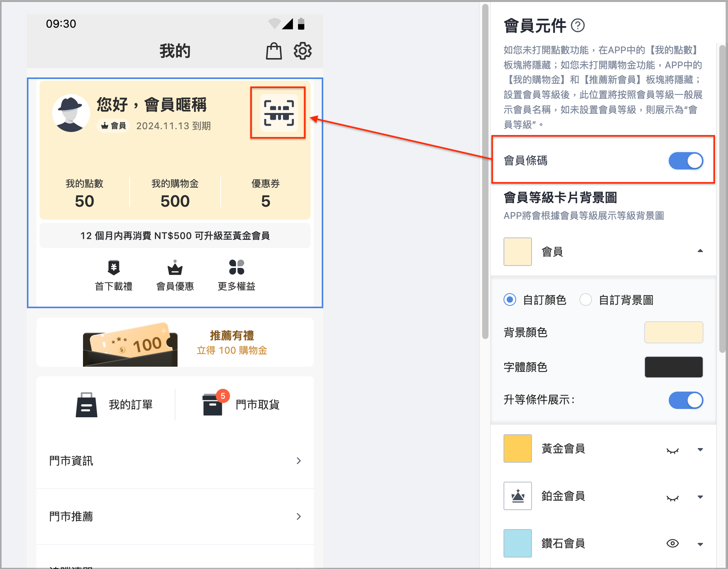Click the 100 voucher wallet image
This screenshot has width=728, height=569.
point(130,344)
